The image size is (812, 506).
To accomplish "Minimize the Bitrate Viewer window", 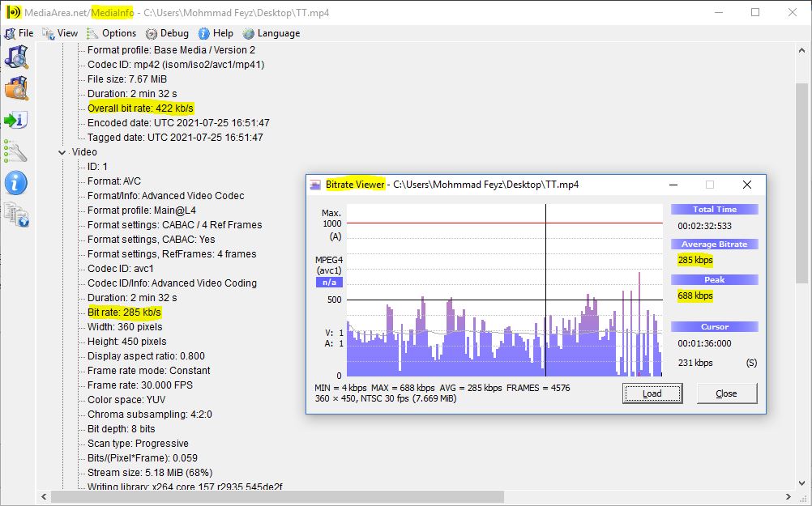I will pos(673,185).
